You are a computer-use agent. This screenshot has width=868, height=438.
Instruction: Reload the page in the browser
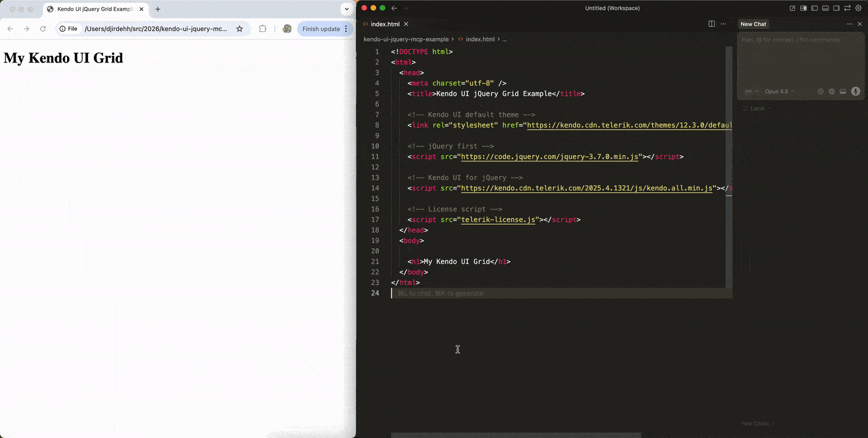coord(43,28)
